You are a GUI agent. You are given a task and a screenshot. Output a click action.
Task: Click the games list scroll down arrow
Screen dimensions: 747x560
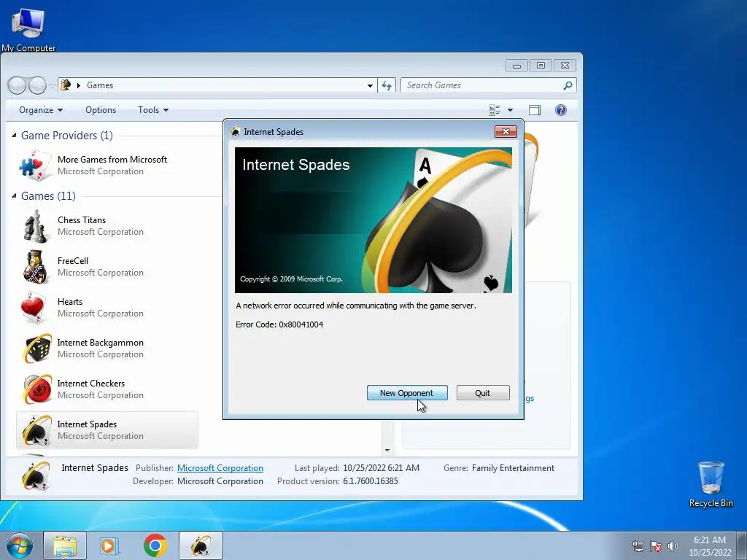(x=387, y=450)
